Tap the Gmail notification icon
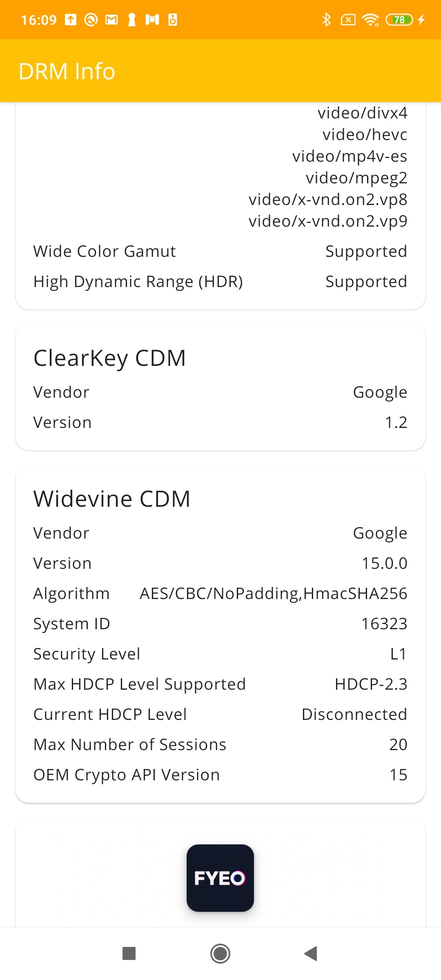 point(111,20)
